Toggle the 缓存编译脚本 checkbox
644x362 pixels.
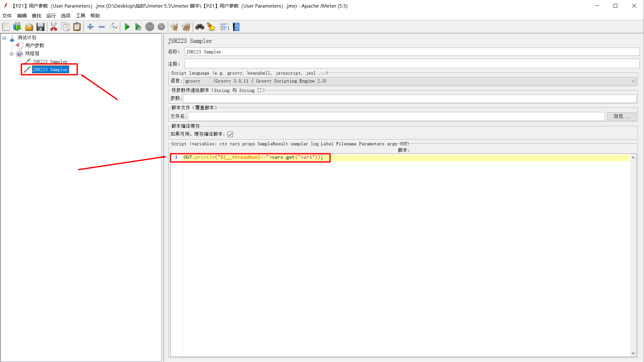(x=230, y=135)
